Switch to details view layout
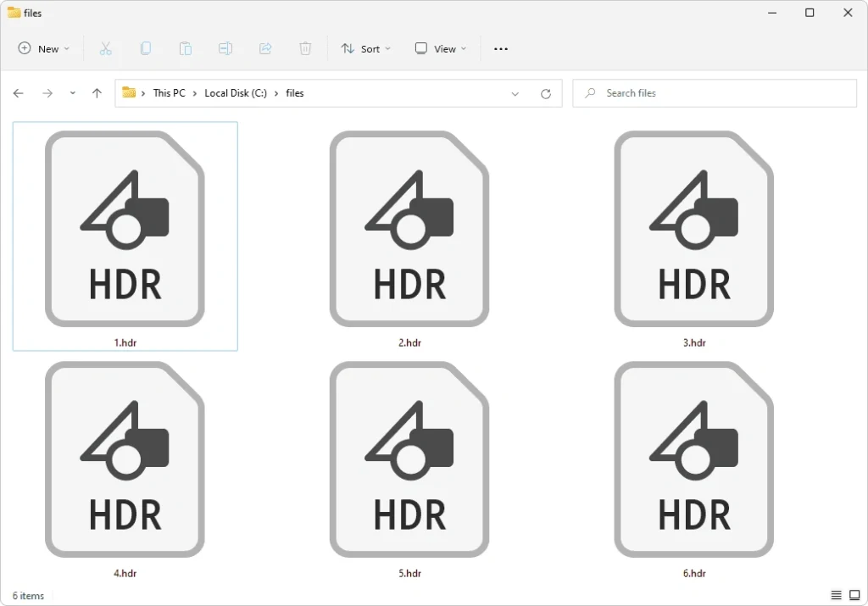This screenshot has width=868, height=606. pyautogui.click(x=836, y=596)
